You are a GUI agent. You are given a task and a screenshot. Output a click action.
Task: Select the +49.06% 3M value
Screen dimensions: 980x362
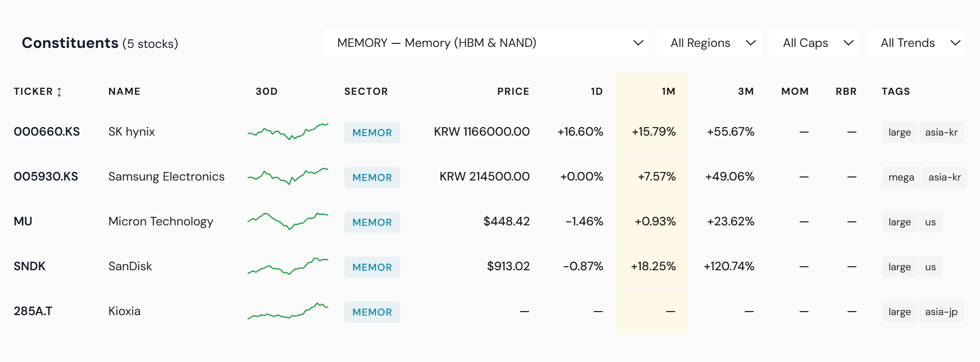pos(729,176)
